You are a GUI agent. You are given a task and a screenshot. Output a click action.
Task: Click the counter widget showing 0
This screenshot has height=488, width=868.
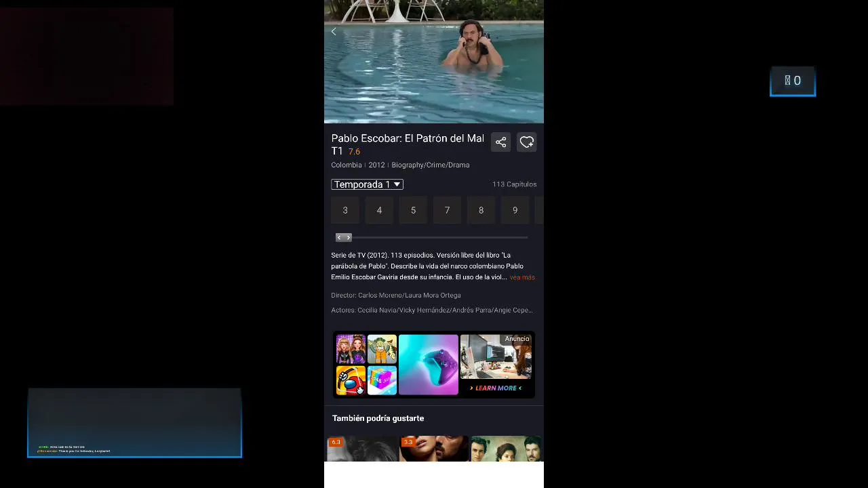(793, 81)
